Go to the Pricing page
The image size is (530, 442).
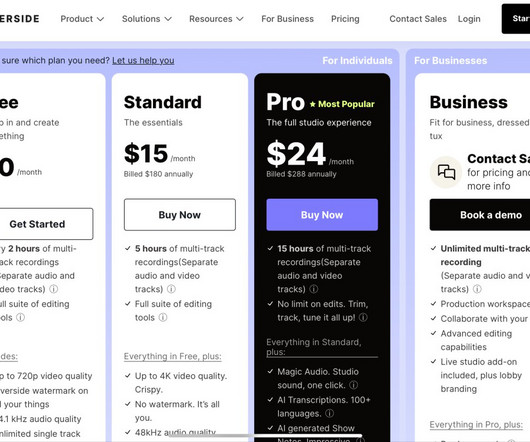[345, 19]
